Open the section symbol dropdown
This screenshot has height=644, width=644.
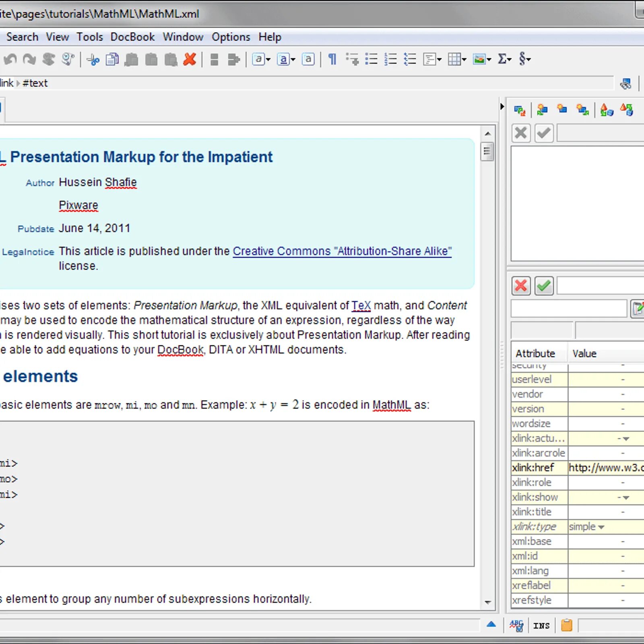tap(524, 60)
